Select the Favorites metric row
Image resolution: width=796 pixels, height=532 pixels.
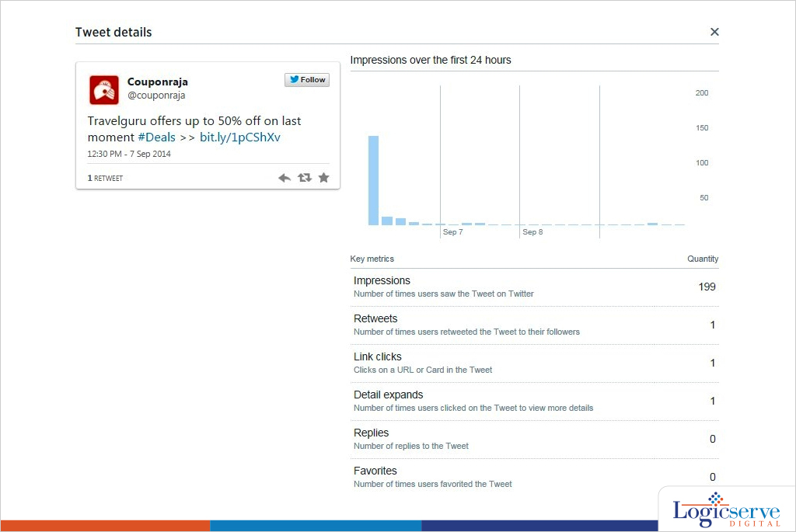(534, 477)
